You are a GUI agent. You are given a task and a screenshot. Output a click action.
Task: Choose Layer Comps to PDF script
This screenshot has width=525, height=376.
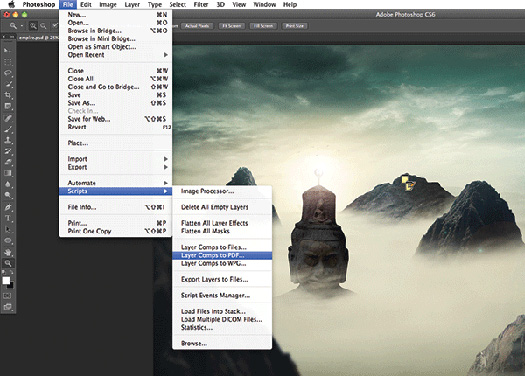pyautogui.click(x=222, y=255)
